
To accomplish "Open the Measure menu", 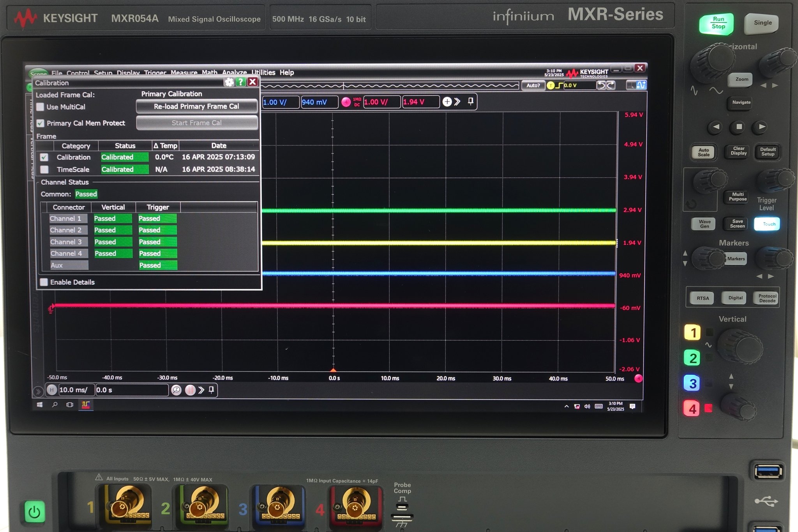I will click(x=184, y=73).
